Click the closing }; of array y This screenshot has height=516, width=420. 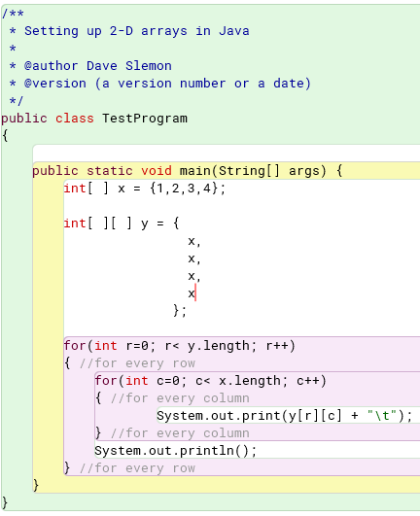click(x=180, y=310)
